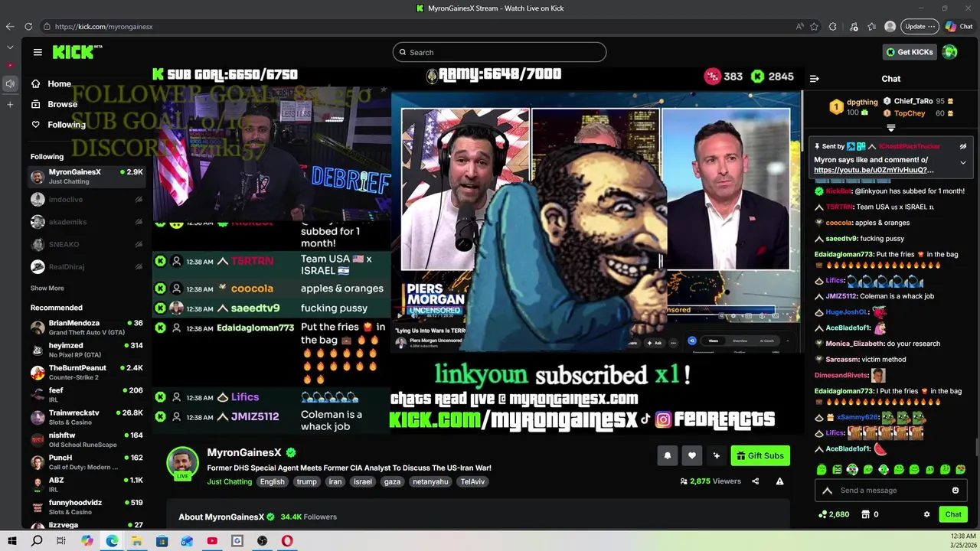
Task: Click Chief_TaRo in gift leaderboard
Action: pos(913,101)
